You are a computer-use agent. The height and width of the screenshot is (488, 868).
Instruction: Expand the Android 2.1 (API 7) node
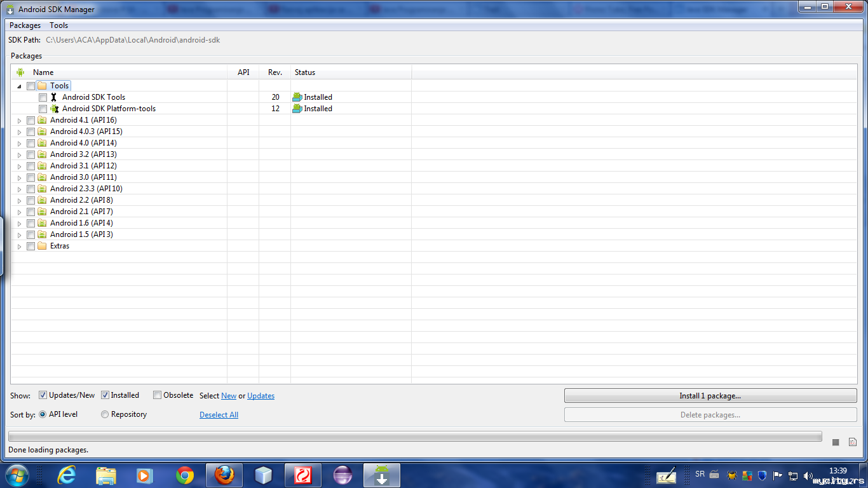click(x=19, y=212)
